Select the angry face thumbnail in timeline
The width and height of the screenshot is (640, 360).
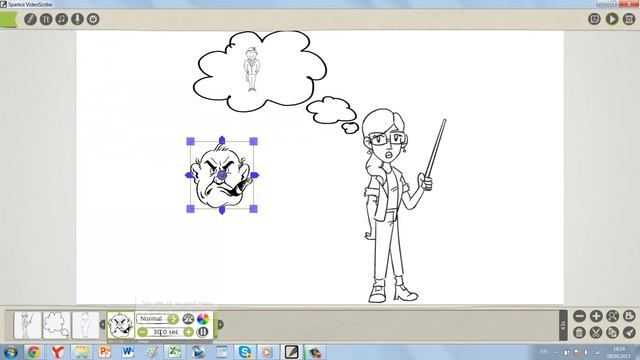pos(120,325)
